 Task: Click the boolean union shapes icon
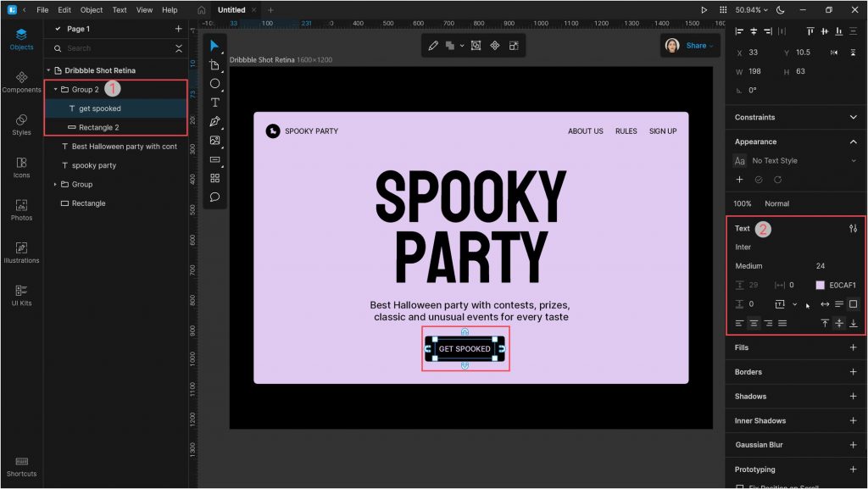450,46
